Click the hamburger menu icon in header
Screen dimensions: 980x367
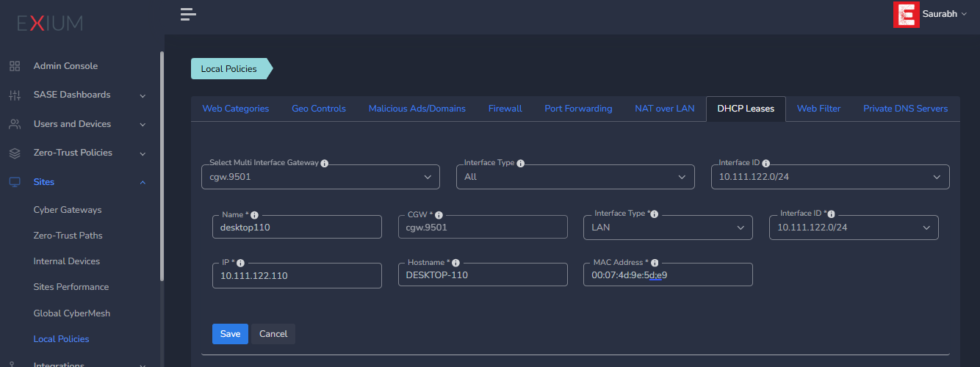(x=188, y=14)
